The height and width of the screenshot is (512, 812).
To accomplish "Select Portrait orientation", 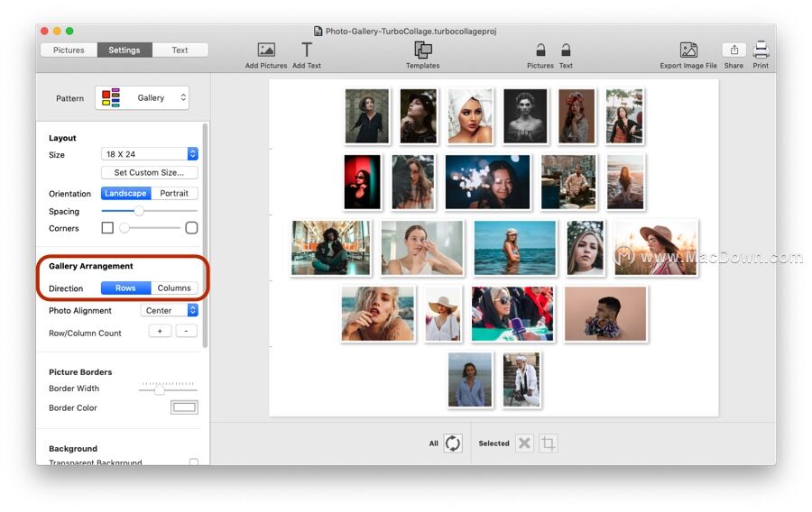I will 174,193.
